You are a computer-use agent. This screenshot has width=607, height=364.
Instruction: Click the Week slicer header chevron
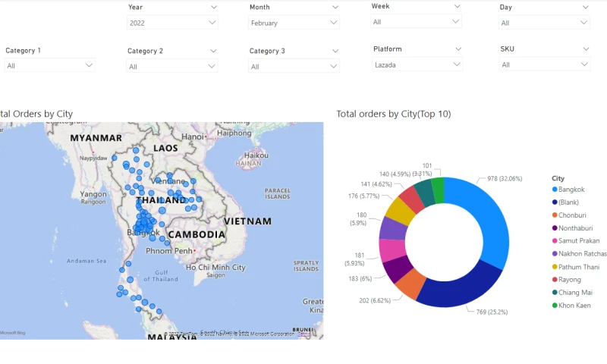click(x=458, y=6)
